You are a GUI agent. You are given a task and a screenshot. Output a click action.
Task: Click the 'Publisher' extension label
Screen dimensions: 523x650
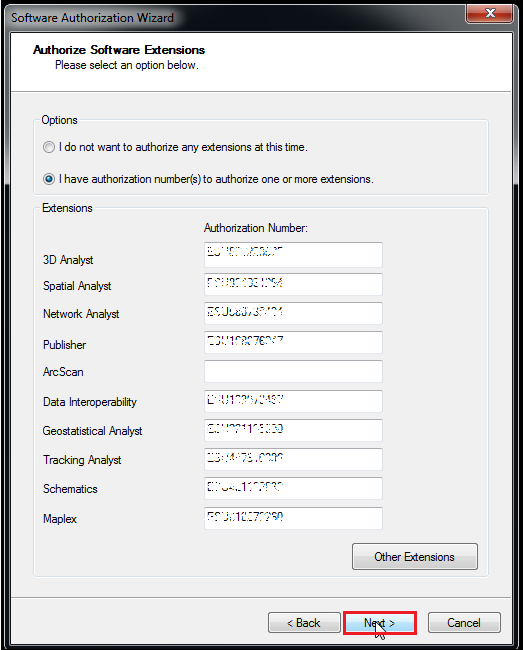click(x=65, y=345)
